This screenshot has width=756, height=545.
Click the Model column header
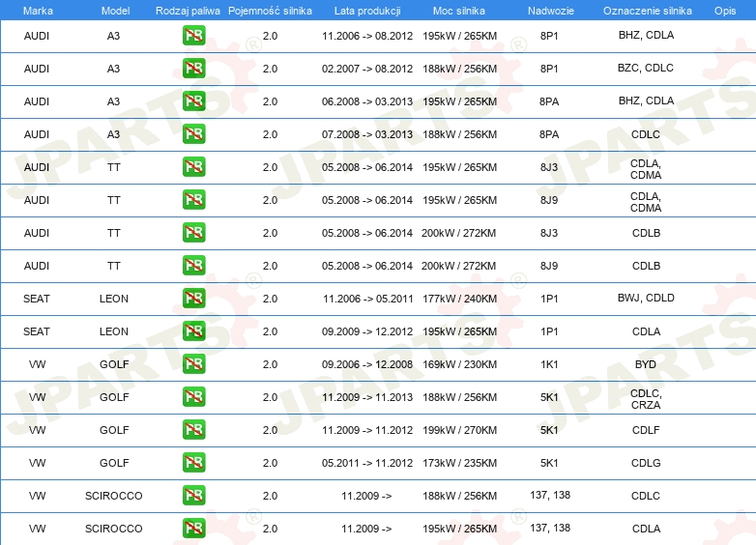(115, 11)
